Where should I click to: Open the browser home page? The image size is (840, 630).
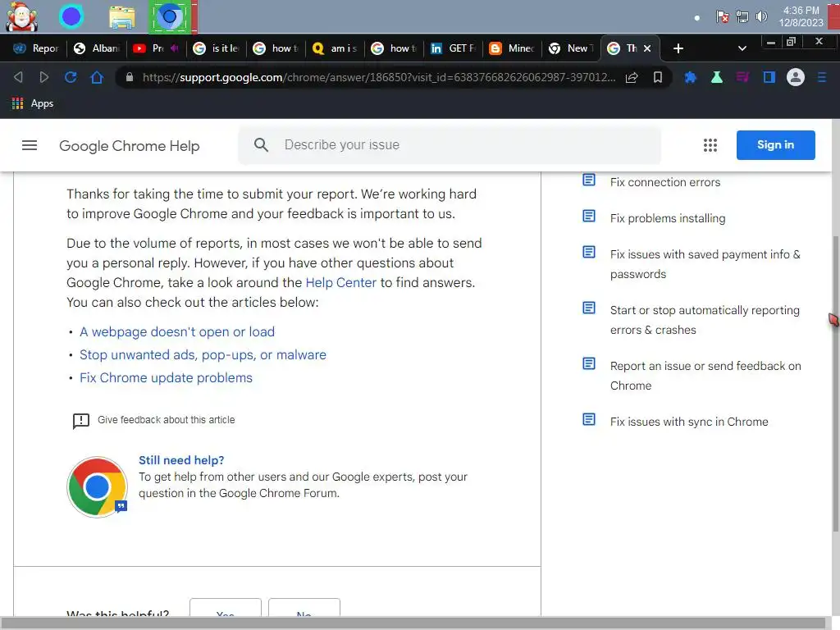(x=97, y=77)
